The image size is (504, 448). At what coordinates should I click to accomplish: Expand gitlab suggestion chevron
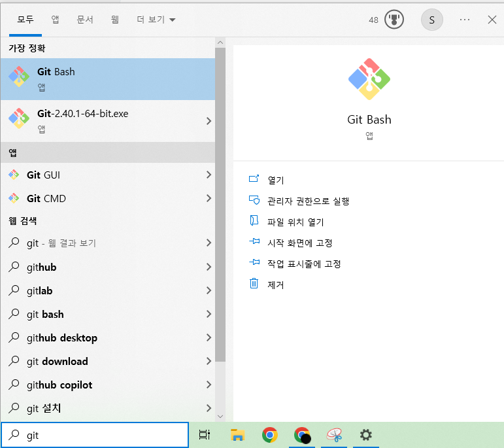[209, 290]
